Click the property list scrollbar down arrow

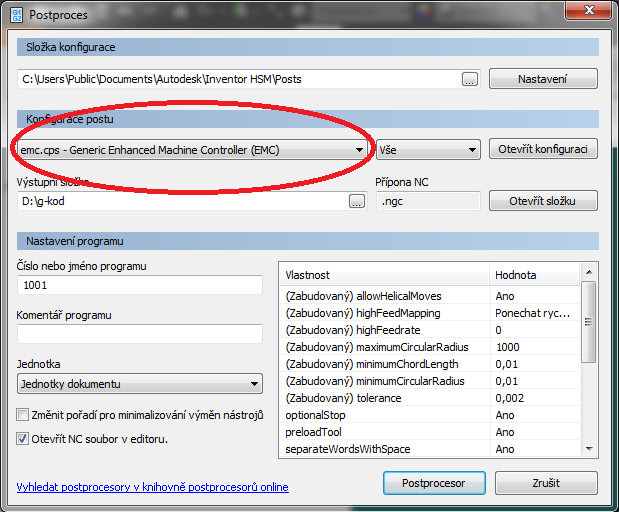[x=589, y=450]
